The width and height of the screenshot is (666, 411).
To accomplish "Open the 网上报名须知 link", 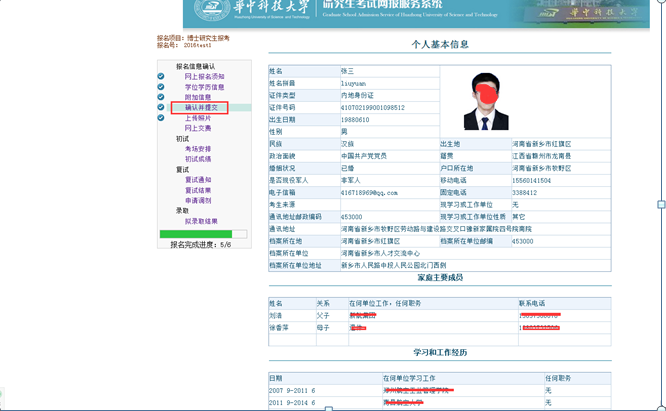I will point(204,77).
